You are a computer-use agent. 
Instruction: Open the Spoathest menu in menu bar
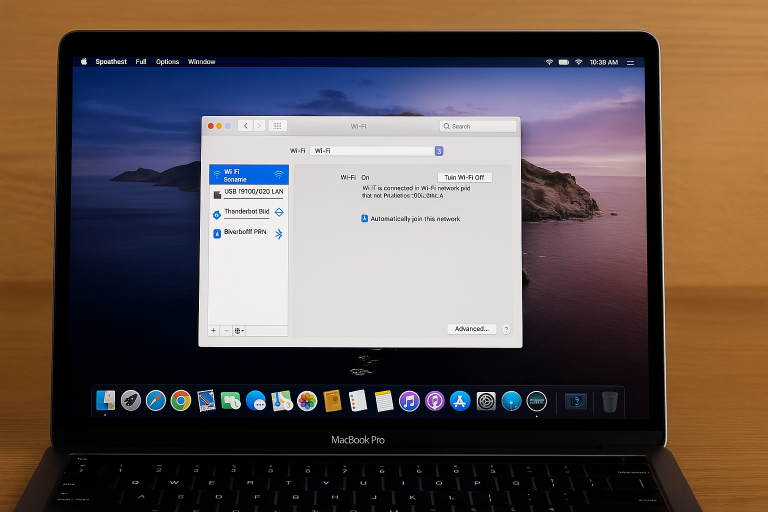pos(111,62)
